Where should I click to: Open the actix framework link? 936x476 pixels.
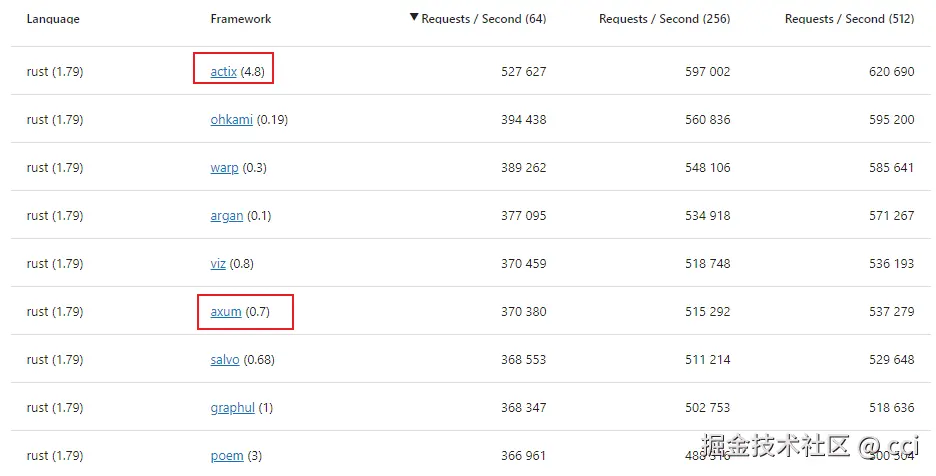223,71
